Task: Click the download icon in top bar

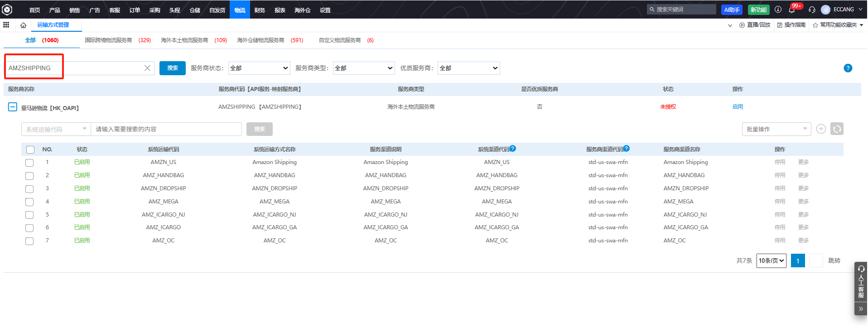Action: coord(778,9)
